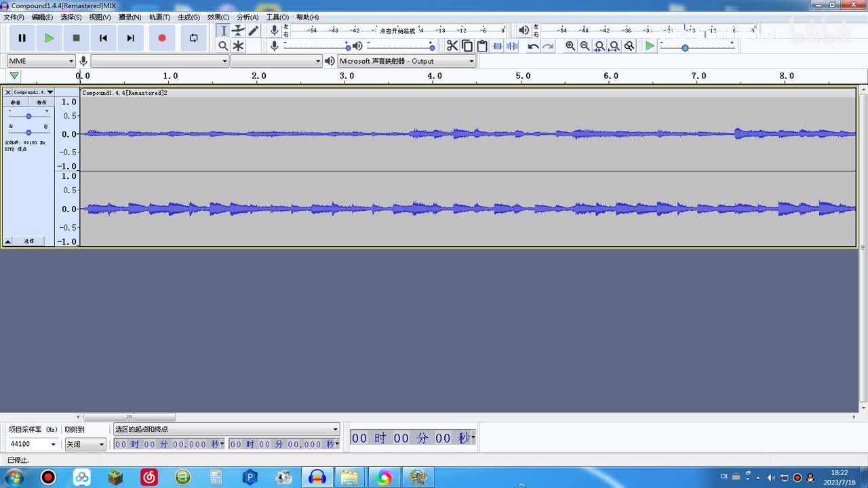Screen dimensions: 868x488
Task: Silence the selected audio
Action: (512, 45)
